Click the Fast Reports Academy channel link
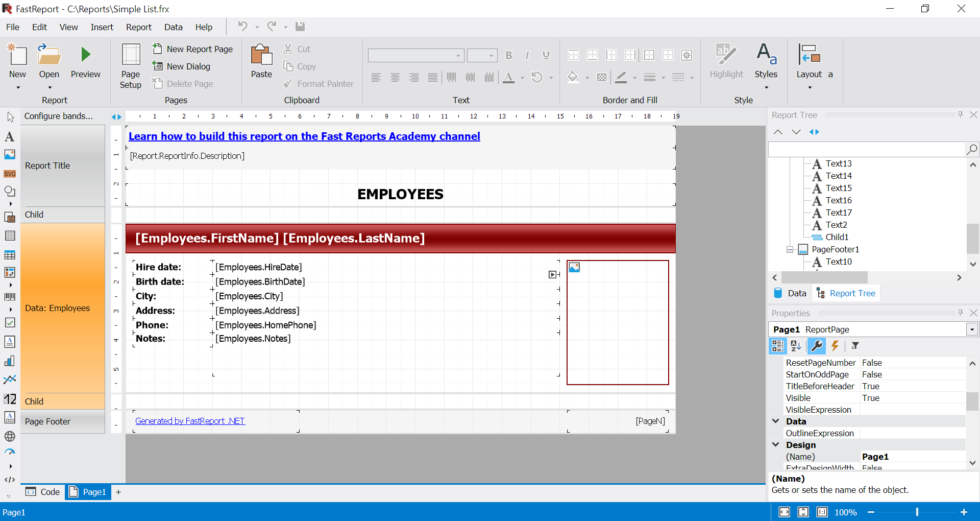Screen dimensions: 980x521 click(x=304, y=136)
